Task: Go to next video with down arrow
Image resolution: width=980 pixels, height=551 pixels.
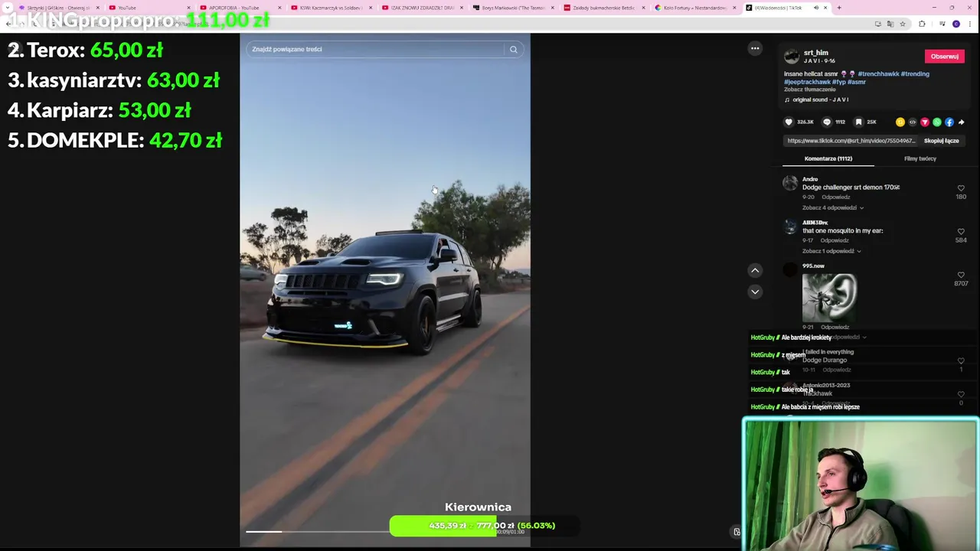Action: [755, 292]
